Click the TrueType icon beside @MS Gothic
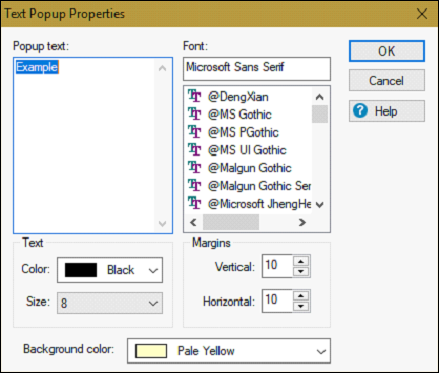 click(x=194, y=114)
